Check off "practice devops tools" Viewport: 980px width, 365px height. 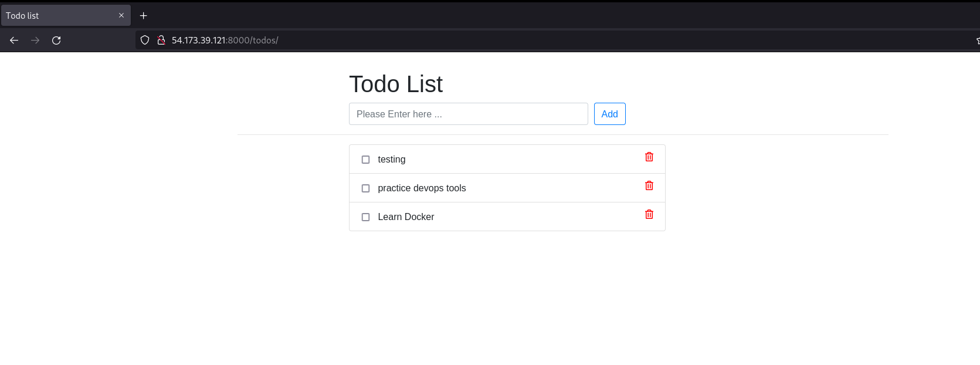(365, 188)
